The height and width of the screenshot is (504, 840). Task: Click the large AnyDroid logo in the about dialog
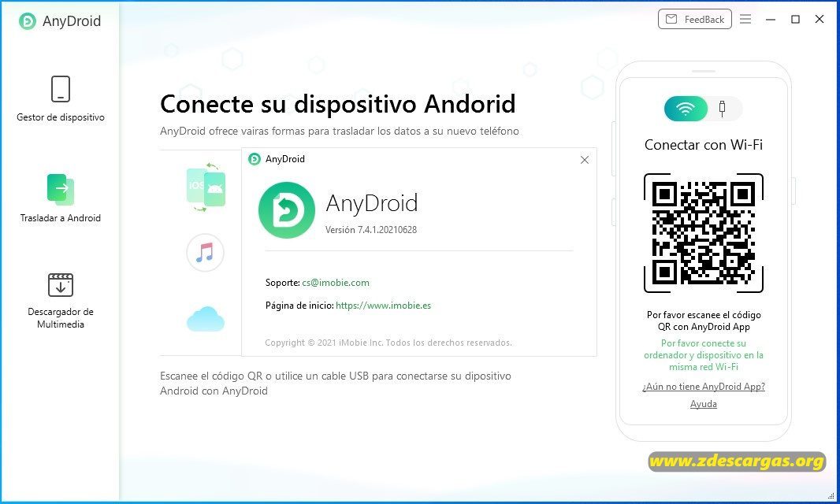(287, 210)
